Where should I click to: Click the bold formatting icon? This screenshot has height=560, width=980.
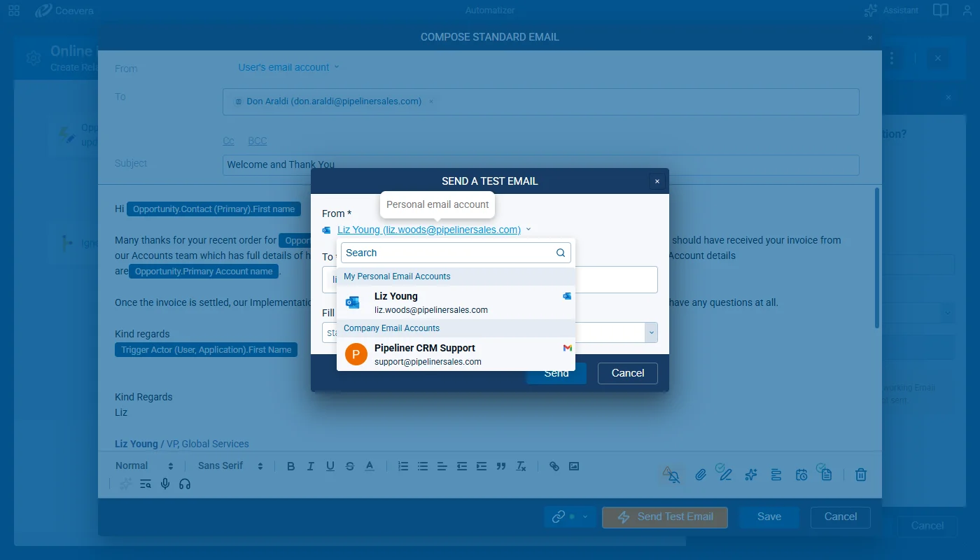coord(291,466)
